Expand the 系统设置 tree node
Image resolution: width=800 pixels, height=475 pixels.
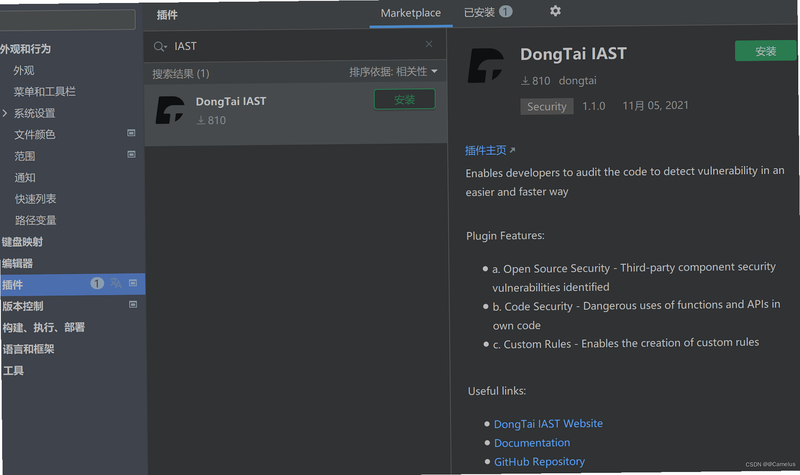pyautogui.click(x=5, y=113)
